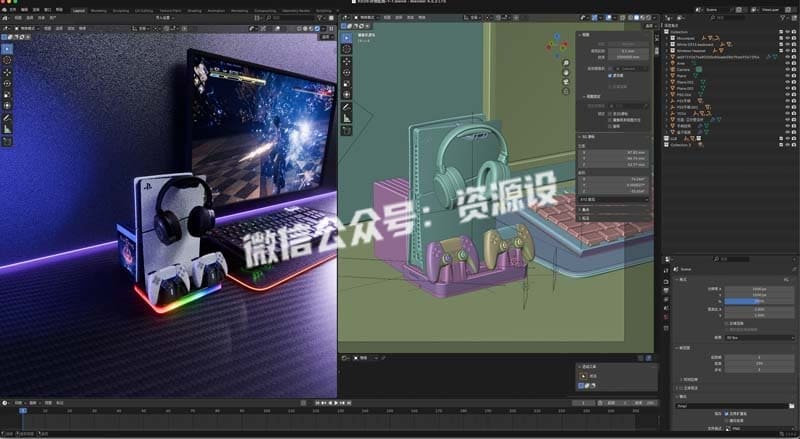Collapse the View Lock subsection in sidebar

coord(585,96)
